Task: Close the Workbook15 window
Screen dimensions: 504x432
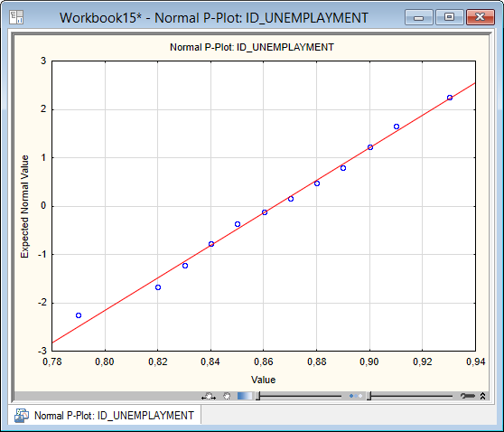Action: (480, 17)
